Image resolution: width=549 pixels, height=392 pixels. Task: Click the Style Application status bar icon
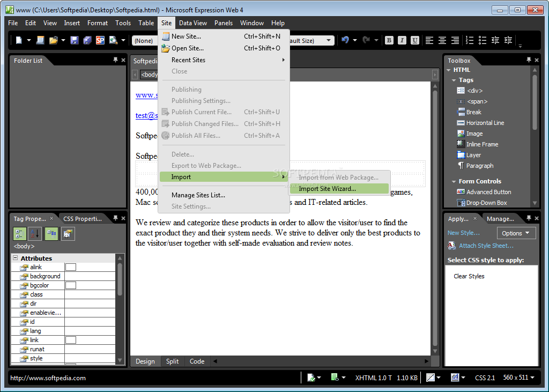pyautogui.click(x=455, y=378)
